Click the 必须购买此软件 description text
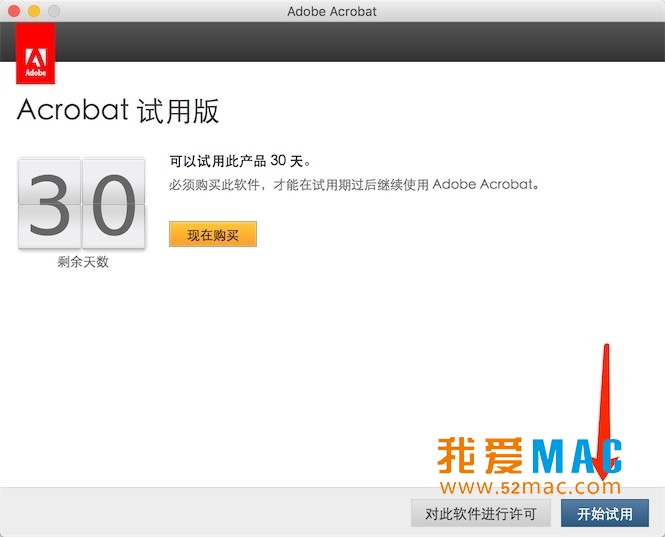665x537 pixels. click(354, 185)
